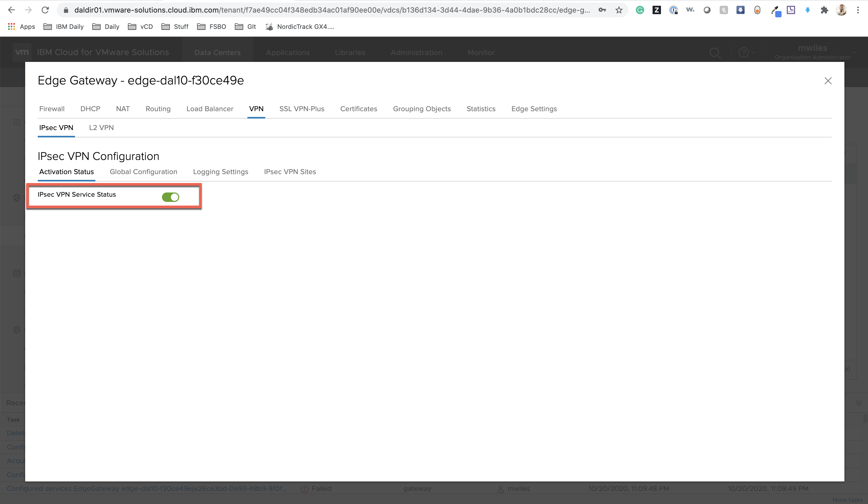Open the IPsec VPN Sites tab
Screen dimensions: 868x504
coord(290,172)
